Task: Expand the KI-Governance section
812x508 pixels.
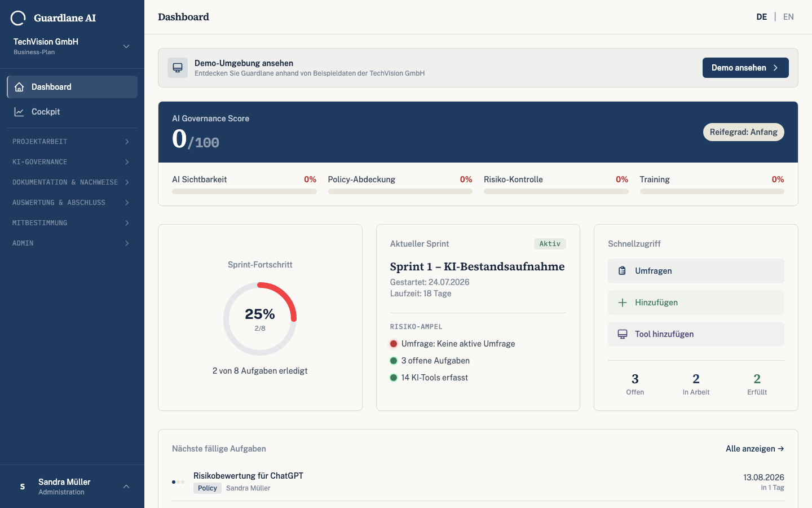Action: [x=72, y=162]
